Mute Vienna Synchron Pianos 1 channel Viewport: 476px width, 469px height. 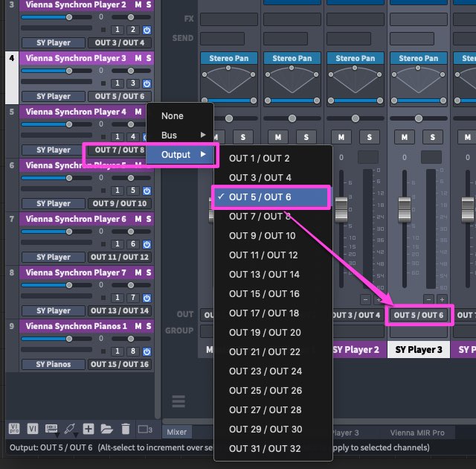pos(138,326)
